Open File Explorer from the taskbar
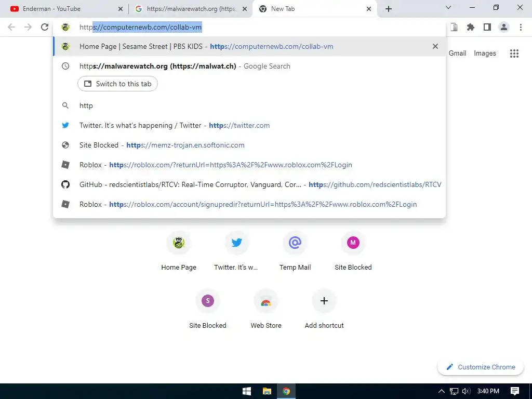Viewport: 532px width, 399px height. (x=267, y=391)
